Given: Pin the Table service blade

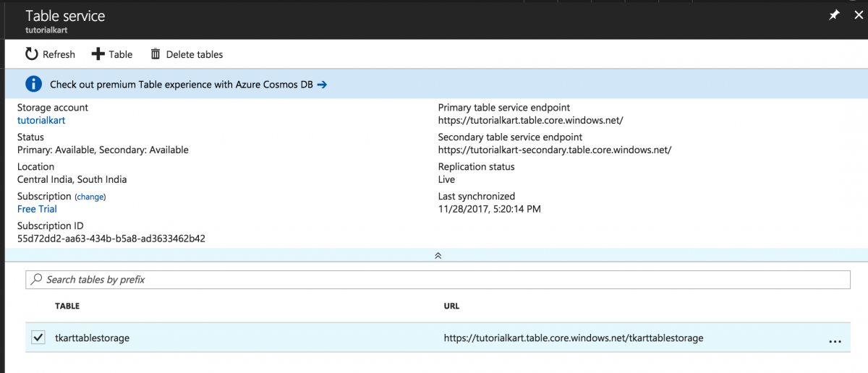Looking at the screenshot, I should pos(834,14).
